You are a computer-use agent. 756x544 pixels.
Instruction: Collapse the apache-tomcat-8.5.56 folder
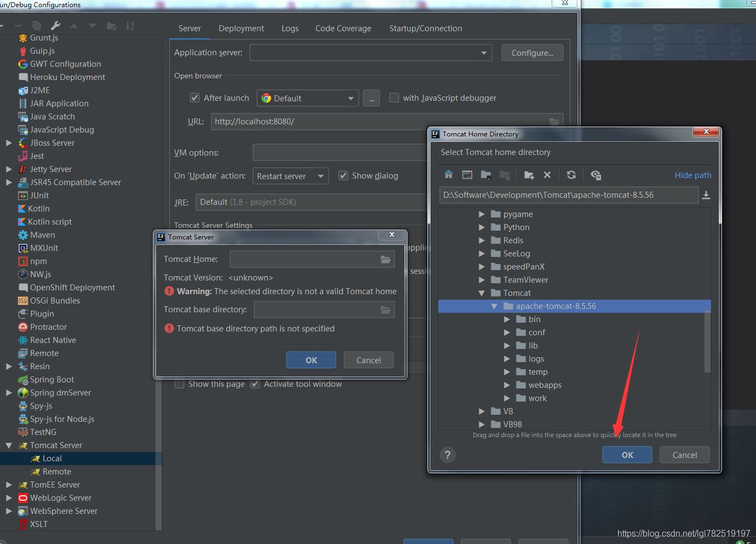pyautogui.click(x=494, y=306)
